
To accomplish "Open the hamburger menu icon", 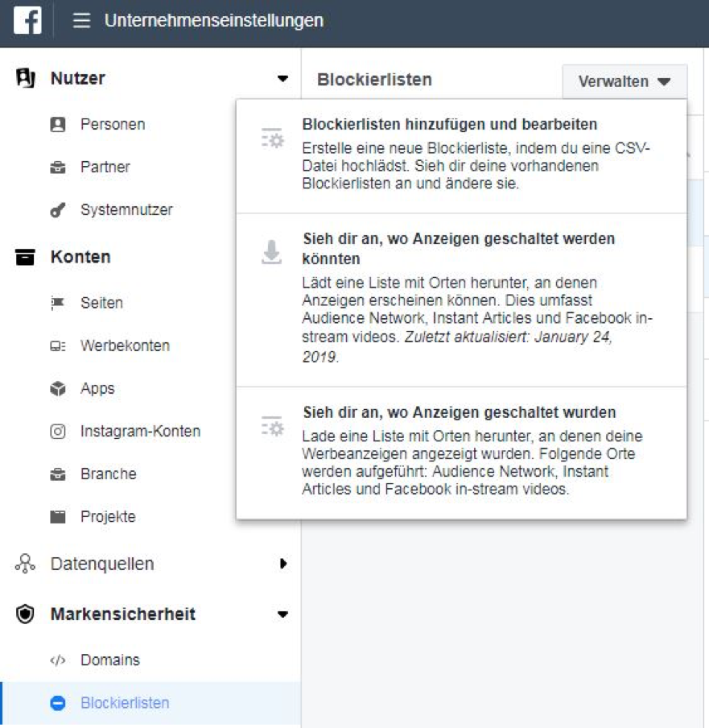I will 81,20.
